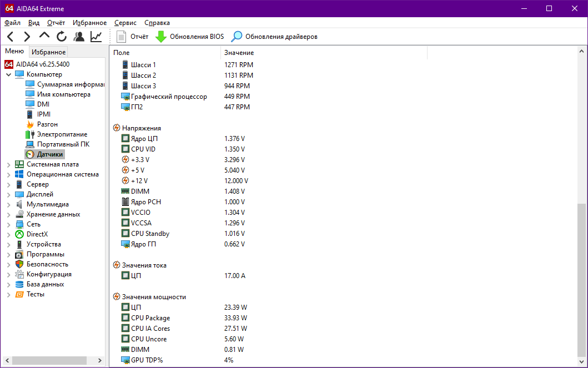Open Обновления драйверов toolbar button
This screenshot has height=368, width=588.
(x=274, y=36)
